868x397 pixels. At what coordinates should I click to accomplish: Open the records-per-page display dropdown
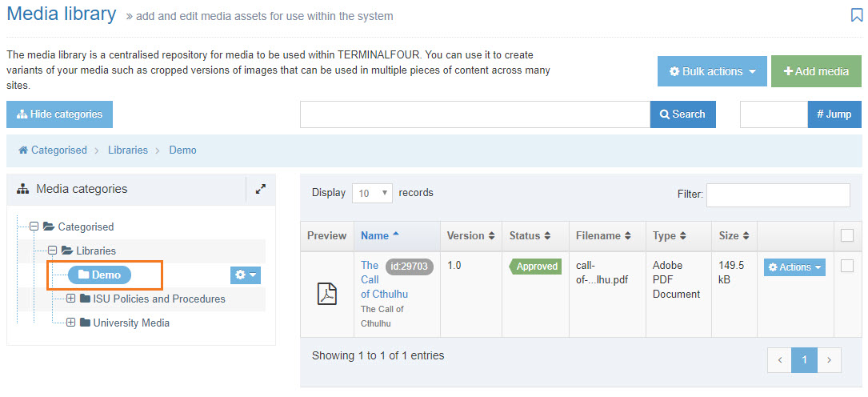pos(372,193)
